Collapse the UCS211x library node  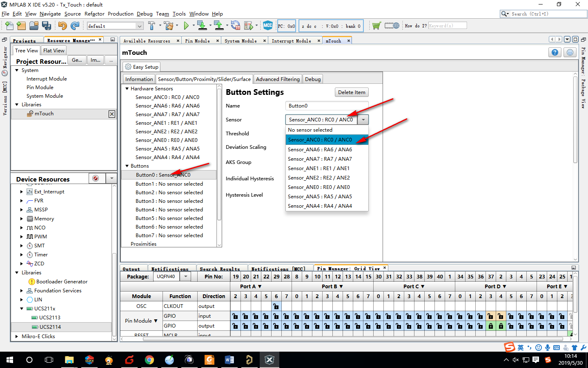tap(22, 309)
